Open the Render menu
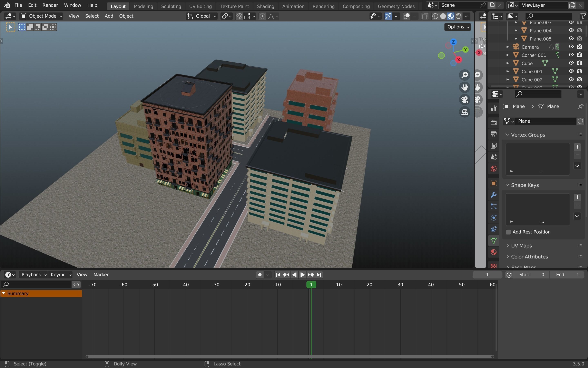588x368 pixels. 50,5
